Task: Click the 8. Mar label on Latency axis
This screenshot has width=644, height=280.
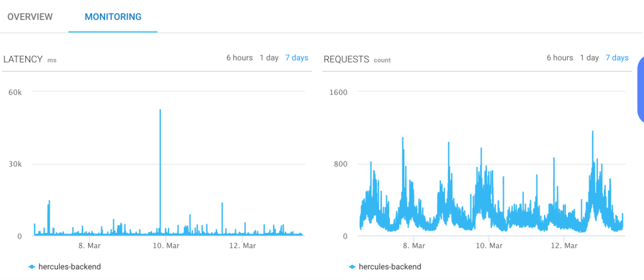Action: pyautogui.click(x=89, y=246)
